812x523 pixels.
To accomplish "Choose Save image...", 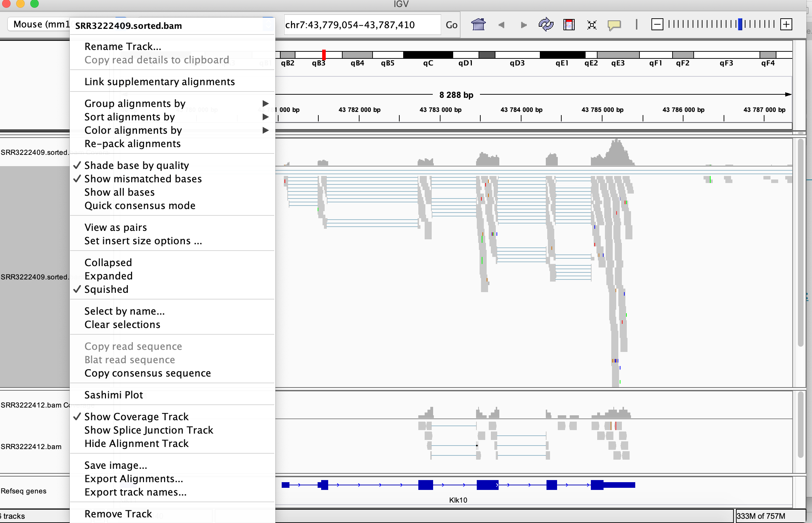I will pyautogui.click(x=116, y=465).
